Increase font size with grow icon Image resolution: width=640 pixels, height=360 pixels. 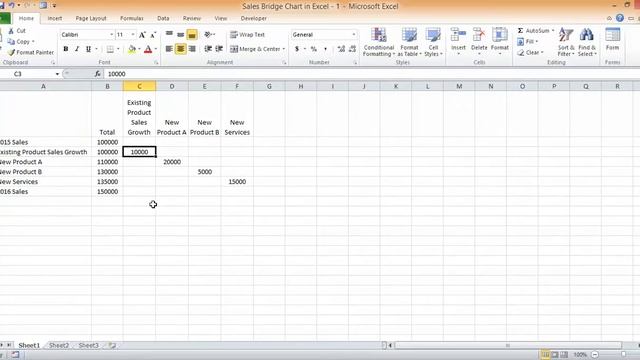tap(142, 35)
